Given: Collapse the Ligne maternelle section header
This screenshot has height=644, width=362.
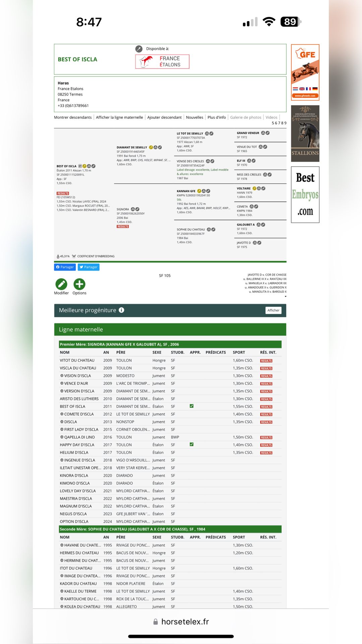Looking at the screenshot, I should (x=170, y=329).
